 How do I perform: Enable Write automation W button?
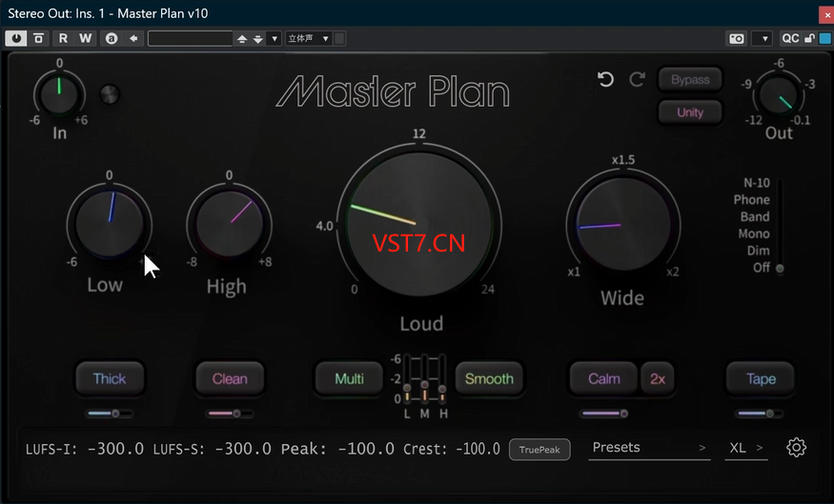coord(85,38)
